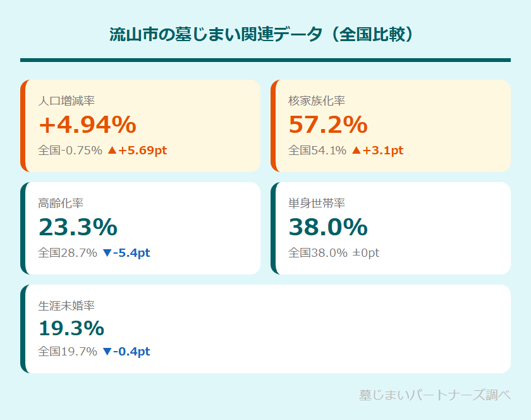Select the 高齢化率 card label

point(61,203)
